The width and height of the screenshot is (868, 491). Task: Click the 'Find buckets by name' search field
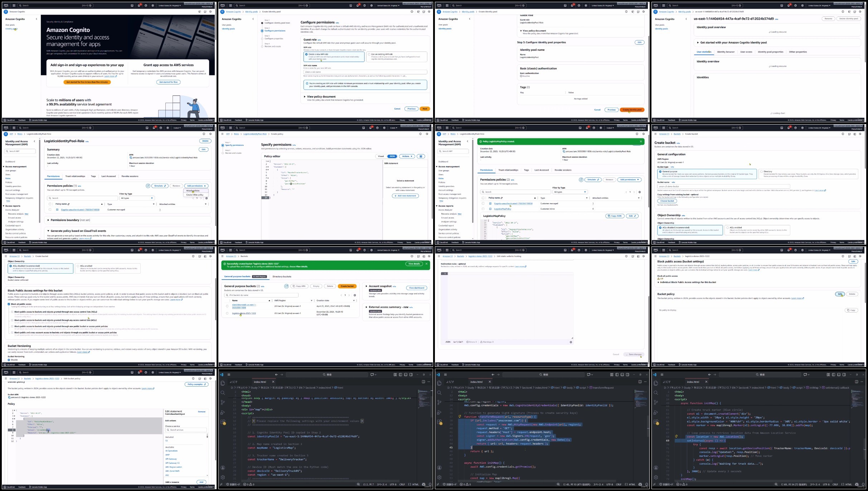(x=261, y=295)
